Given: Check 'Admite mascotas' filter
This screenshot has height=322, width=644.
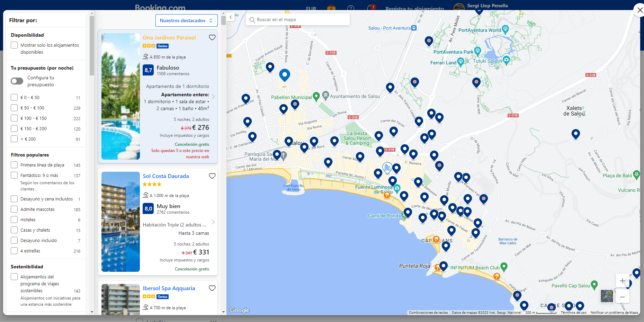Looking at the screenshot, I should point(14,209).
